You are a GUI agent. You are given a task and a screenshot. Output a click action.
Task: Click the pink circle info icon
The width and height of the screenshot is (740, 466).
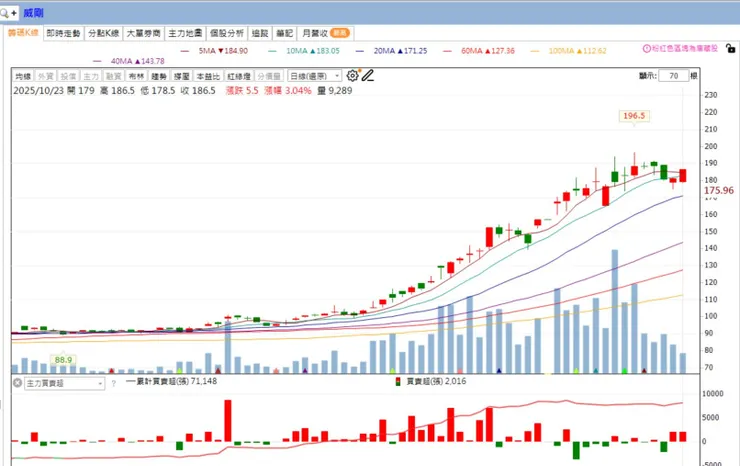point(647,48)
